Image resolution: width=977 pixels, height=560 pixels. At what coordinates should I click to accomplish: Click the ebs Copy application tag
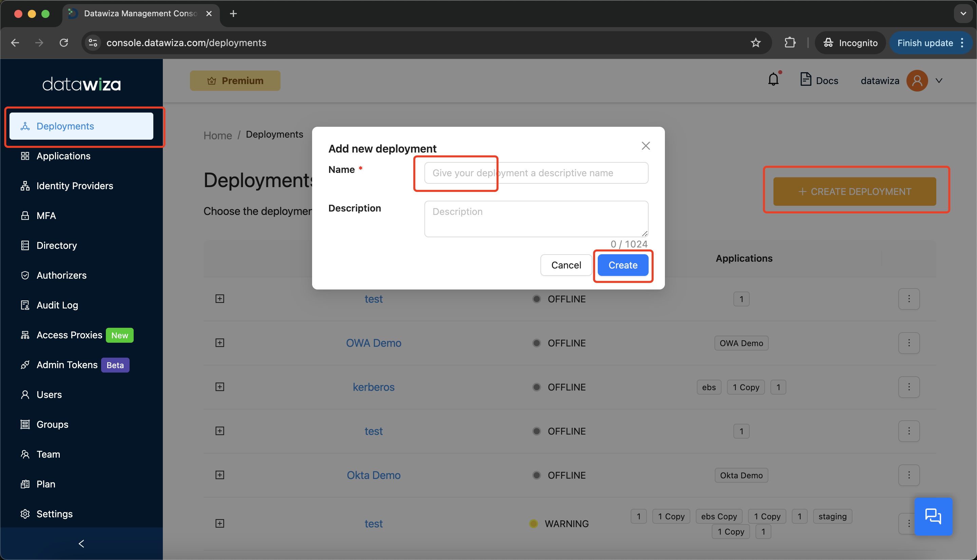tap(719, 516)
